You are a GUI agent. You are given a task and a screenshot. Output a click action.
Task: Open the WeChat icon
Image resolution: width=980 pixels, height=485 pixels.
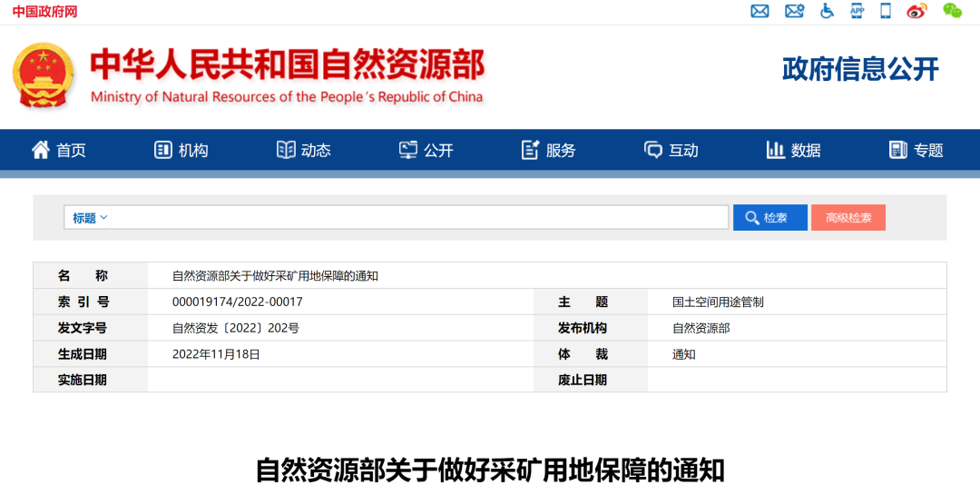(x=952, y=11)
